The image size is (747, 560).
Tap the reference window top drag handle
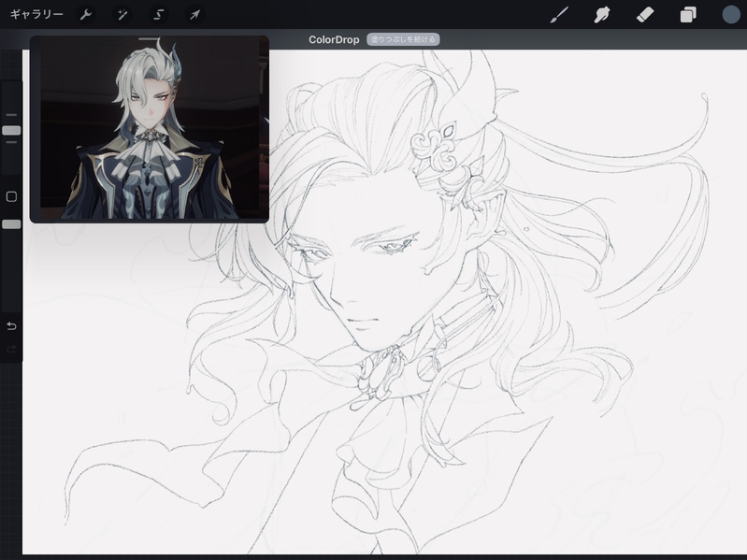[x=149, y=38]
